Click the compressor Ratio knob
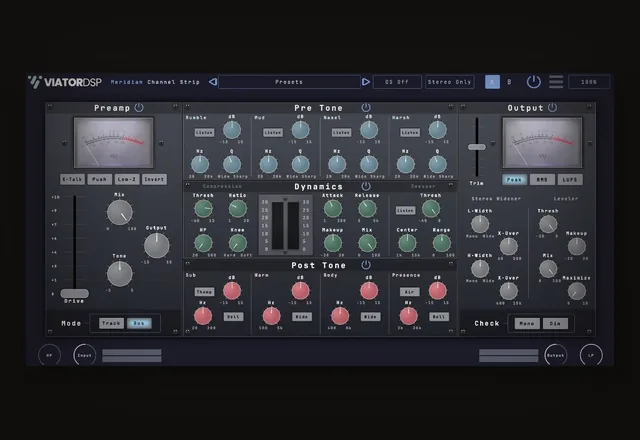This screenshot has height=440, width=640. coord(238,209)
